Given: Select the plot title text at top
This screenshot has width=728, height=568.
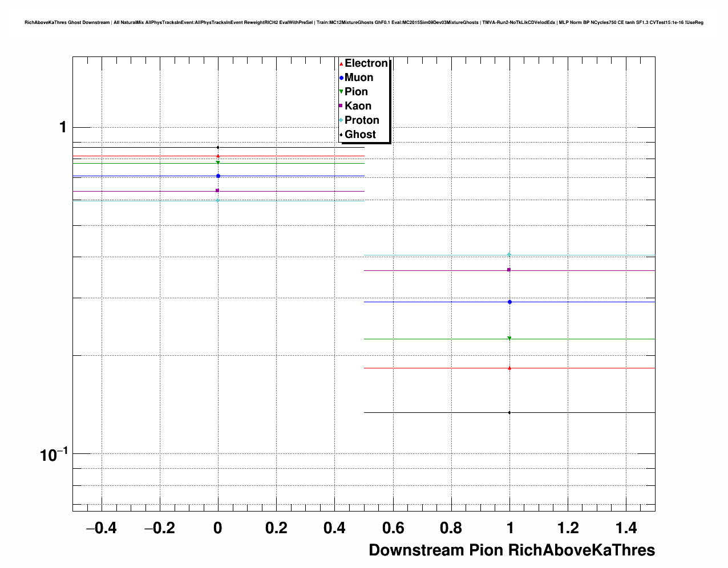Looking at the screenshot, I should 364,23.
